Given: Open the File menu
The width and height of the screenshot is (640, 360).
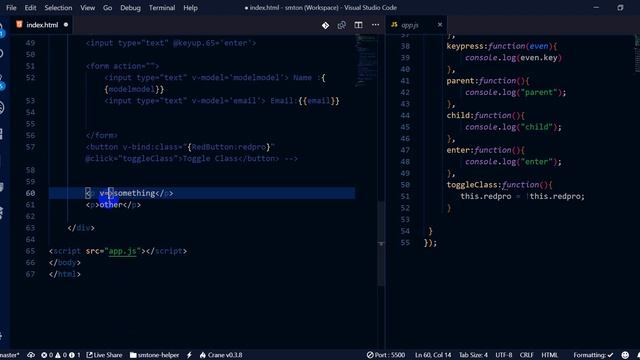Looking at the screenshot, I should (11, 8).
